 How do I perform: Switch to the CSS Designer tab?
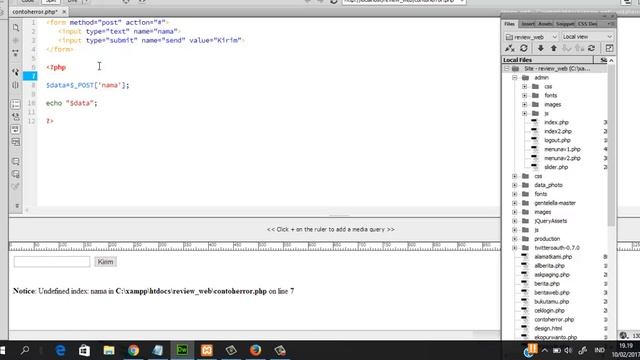[x=588, y=24]
